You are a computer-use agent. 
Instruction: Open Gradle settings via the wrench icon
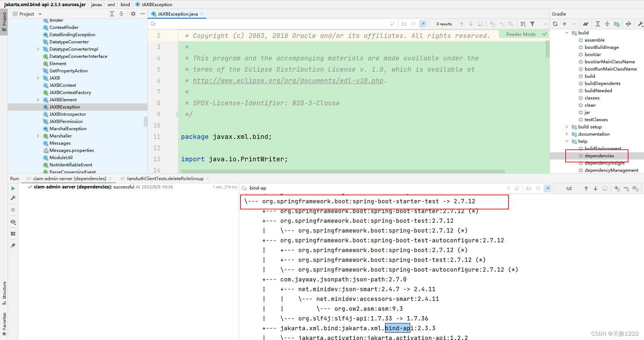640,24
